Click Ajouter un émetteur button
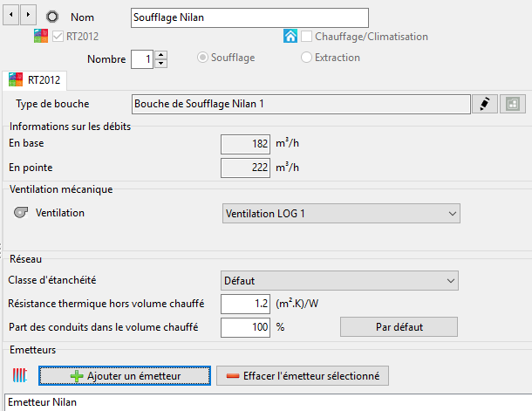Screen dimensions: 532x411 pyautogui.click(x=125, y=376)
